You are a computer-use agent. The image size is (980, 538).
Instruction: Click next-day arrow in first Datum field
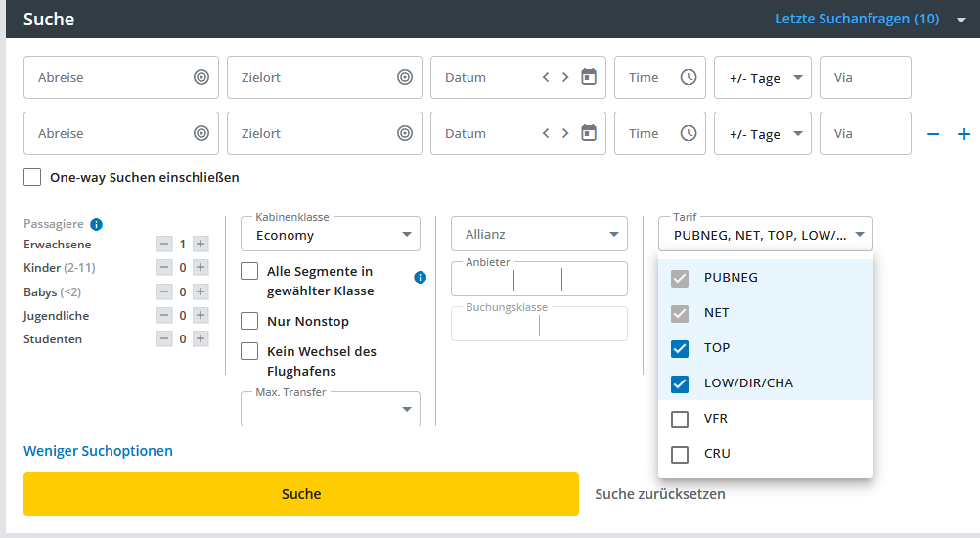[565, 77]
